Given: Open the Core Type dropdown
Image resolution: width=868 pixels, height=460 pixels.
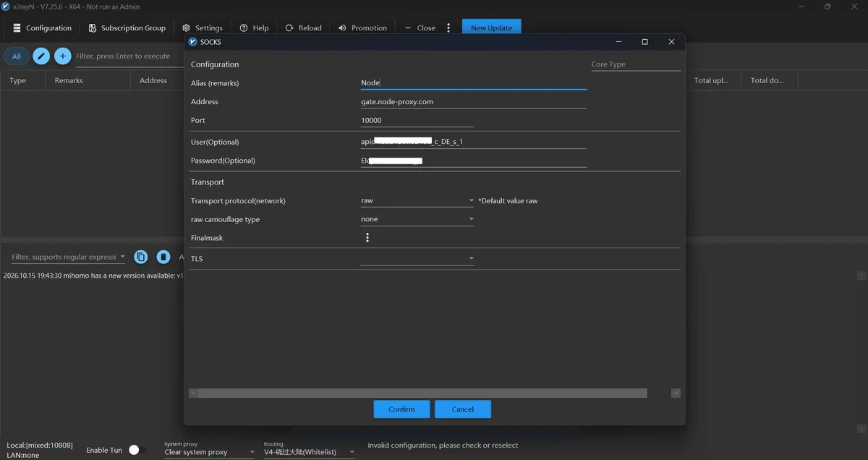Looking at the screenshot, I should pyautogui.click(x=636, y=64).
